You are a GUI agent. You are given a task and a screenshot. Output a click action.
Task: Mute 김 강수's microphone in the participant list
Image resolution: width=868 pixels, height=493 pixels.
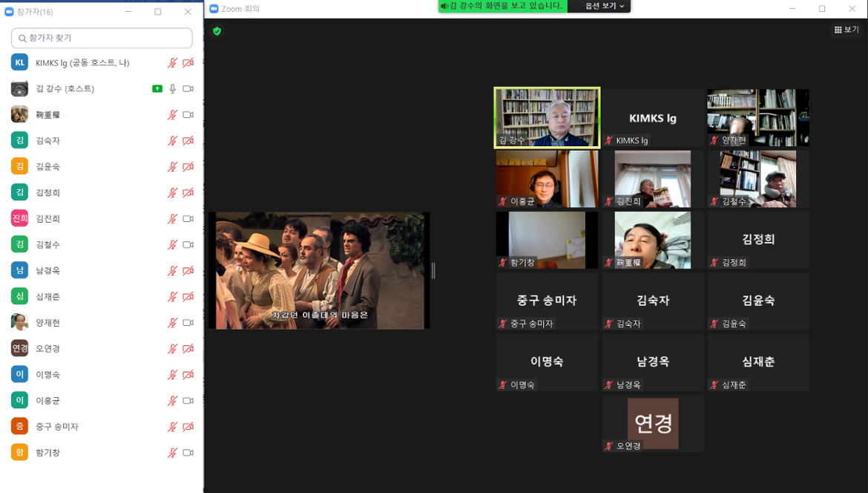(x=172, y=88)
